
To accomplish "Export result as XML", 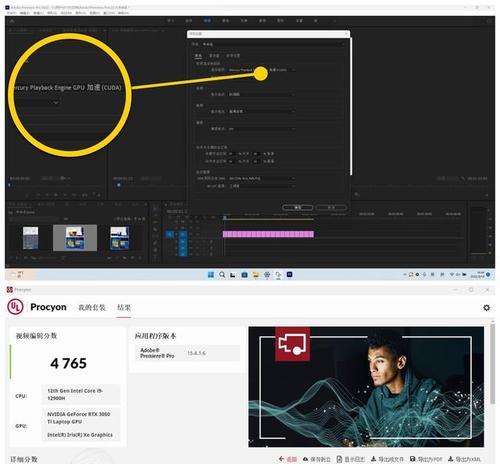I will point(464,459).
